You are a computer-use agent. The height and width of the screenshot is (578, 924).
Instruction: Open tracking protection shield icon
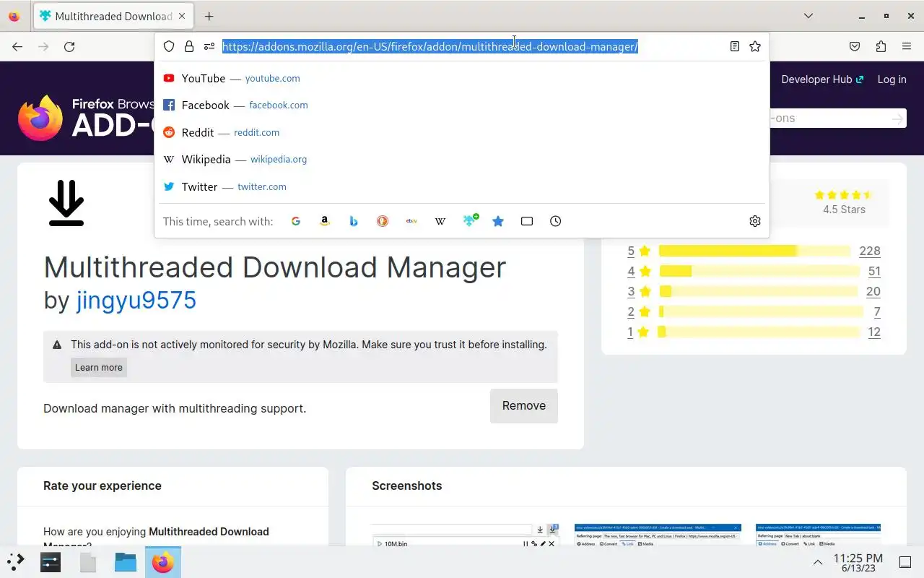pos(169,46)
